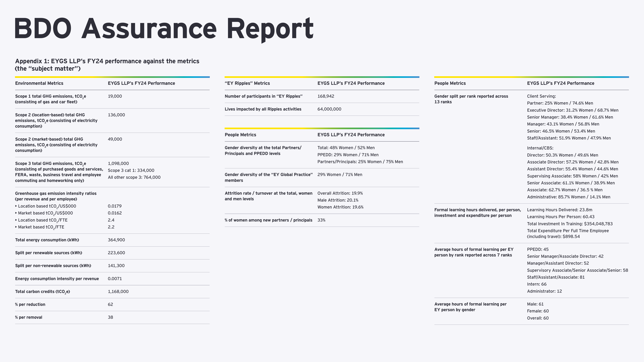This screenshot has height=362, width=644.
Task: Select 'PPEDD: 29% Women / 71% Men'
Action: pyautogui.click(x=348, y=155)
